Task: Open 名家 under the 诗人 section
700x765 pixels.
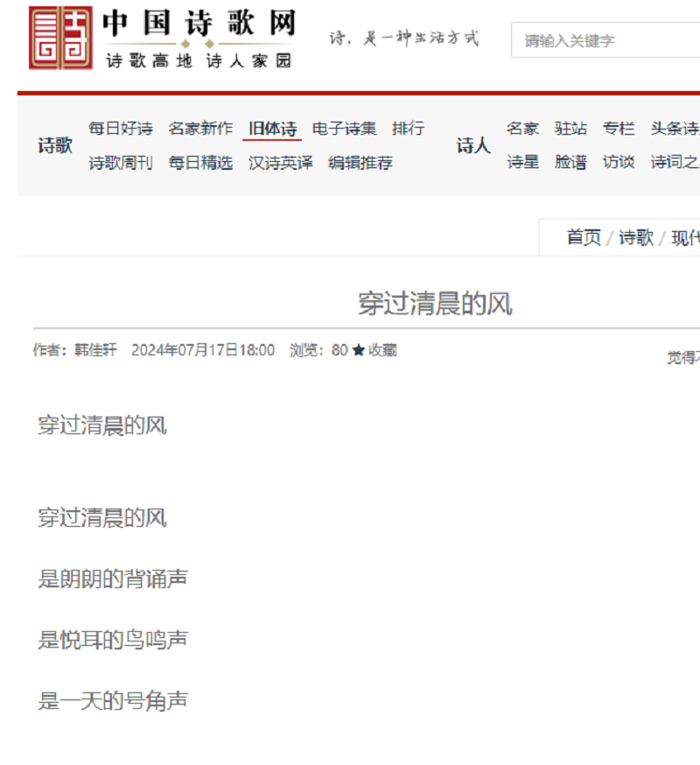Action: 522,129
